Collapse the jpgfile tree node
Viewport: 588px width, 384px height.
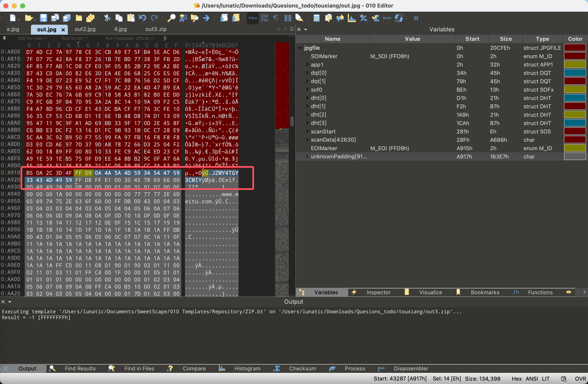(x=300, y=48)
